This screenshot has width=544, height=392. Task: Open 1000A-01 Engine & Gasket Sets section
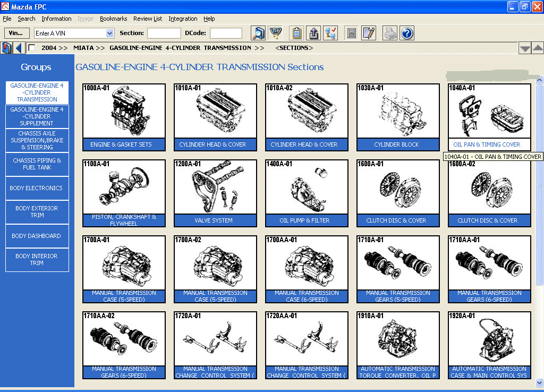pyautogui.click(x=124, y=117)
